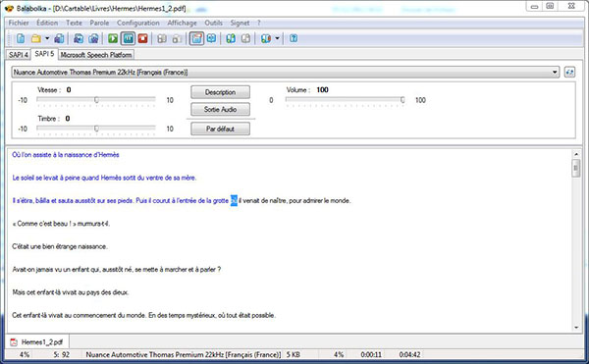Viewport: 589px width, 364px height.
Task: Click the Description button
Action: (220, 92)
